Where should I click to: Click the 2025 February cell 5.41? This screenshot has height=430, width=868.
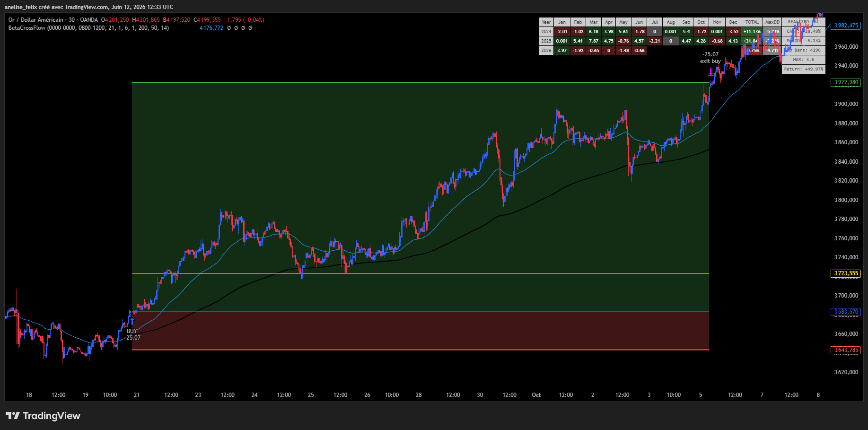coord(578,41)
